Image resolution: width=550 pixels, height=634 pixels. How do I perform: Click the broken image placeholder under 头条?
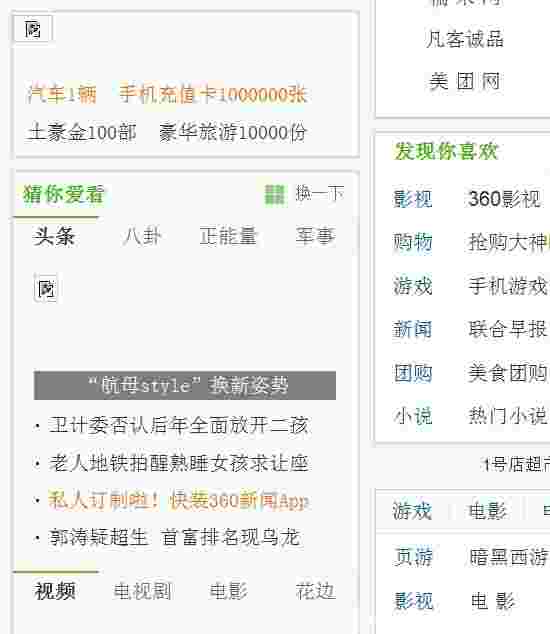pyautogui.click(x=45, y=289)
